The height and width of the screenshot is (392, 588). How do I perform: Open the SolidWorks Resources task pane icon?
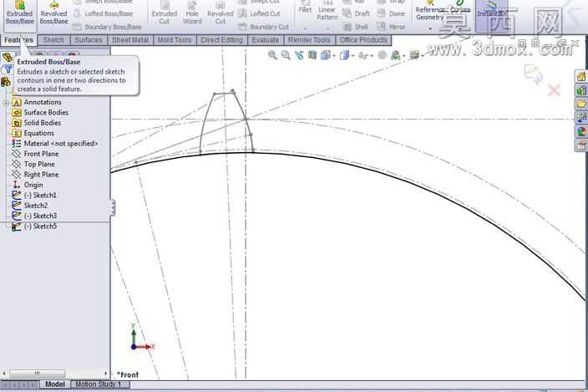click(581, 76)
